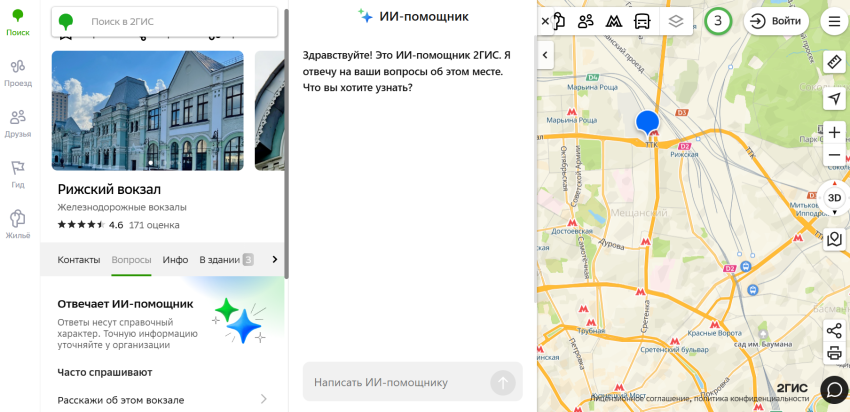Click the ruler measurement tool on map

tap(834, 62)
